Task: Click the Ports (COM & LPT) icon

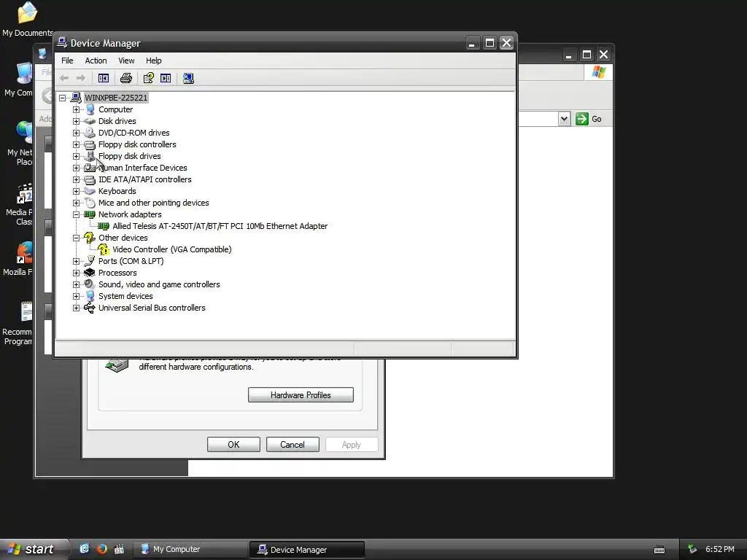Action: click(x=90, y=261)
